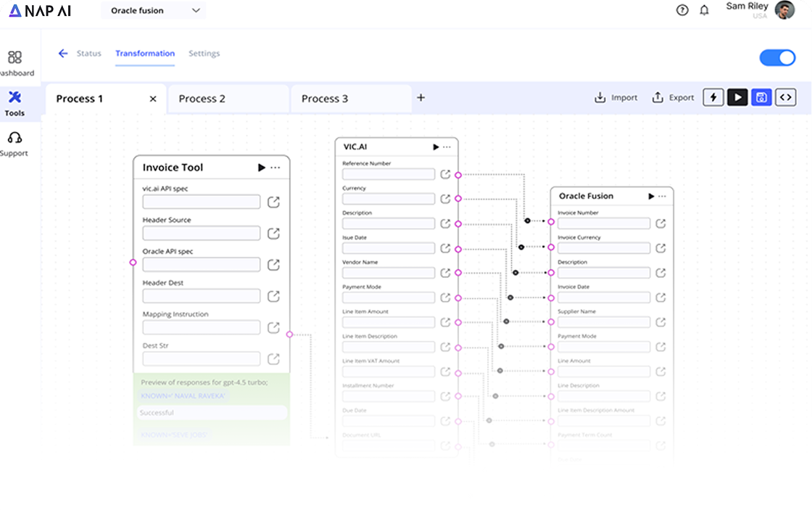812x521 pixels.
Task: Open Support in the sidebar
Action: [14, 144]
